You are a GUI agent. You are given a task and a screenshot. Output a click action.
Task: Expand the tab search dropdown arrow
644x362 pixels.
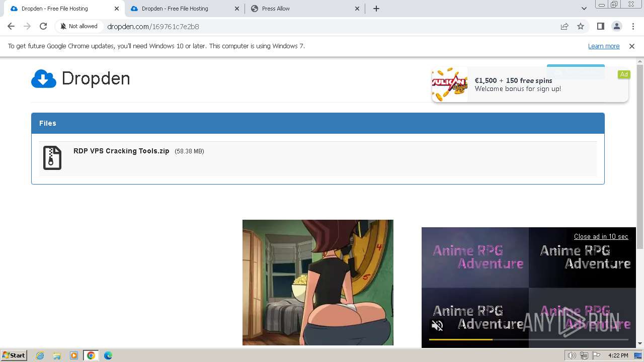click(x=584, y=9)
